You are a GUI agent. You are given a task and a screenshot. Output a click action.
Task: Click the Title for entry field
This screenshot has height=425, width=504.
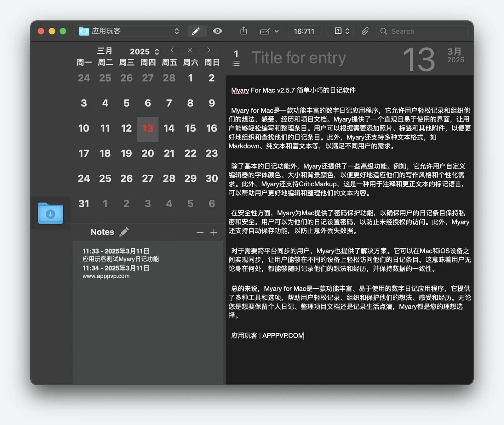click(x=299, y=58)
